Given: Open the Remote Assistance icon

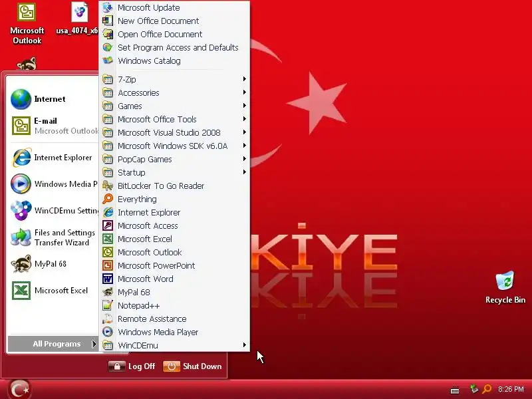Looking at the screenshot, I should coord(108,319).
